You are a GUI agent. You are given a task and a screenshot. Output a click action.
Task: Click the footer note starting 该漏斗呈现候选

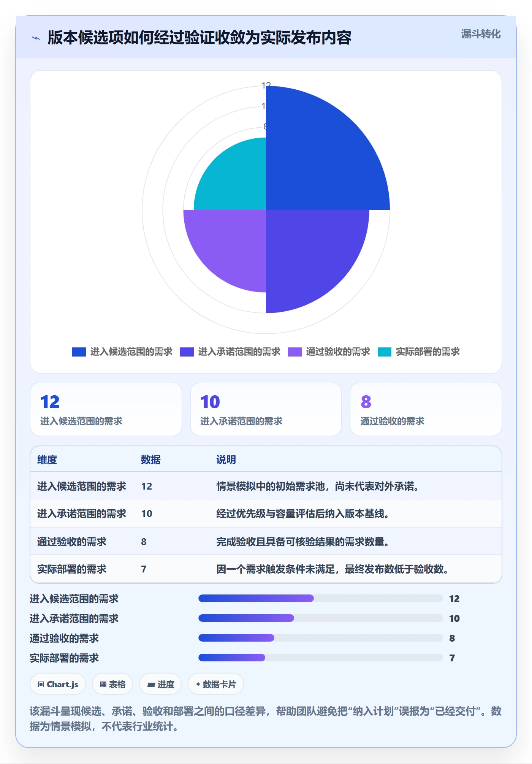coord(266,719)
